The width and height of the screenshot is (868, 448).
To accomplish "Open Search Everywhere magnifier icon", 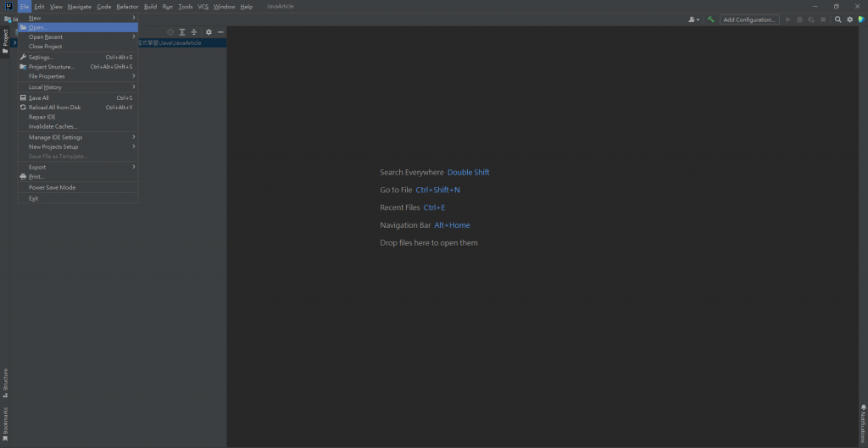I will (x=838, y=19).
